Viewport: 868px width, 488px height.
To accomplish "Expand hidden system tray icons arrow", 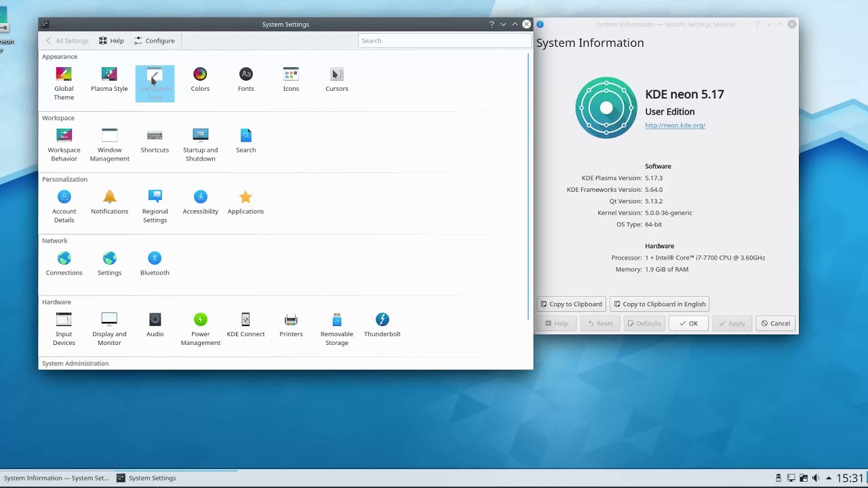I will [x=828, y=478].
